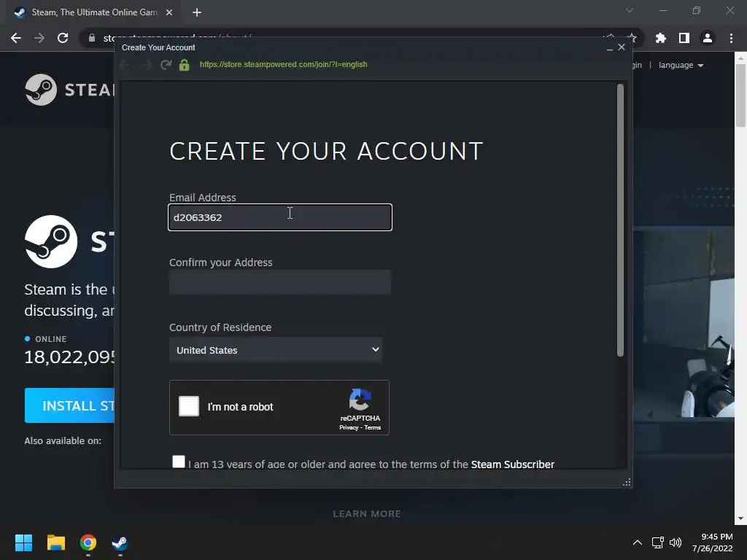747x560 pixels.
Task: Open Steam Subscriber agreement link
Action: 513,464
